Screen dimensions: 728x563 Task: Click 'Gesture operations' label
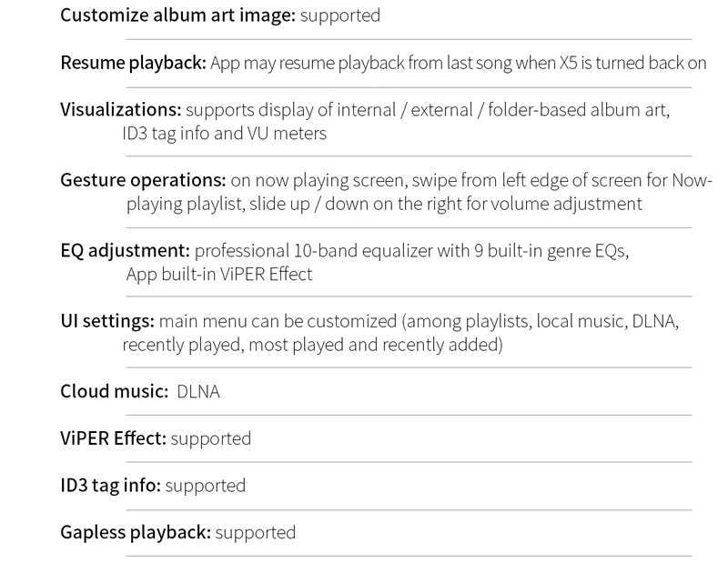[x=143, y=180]
